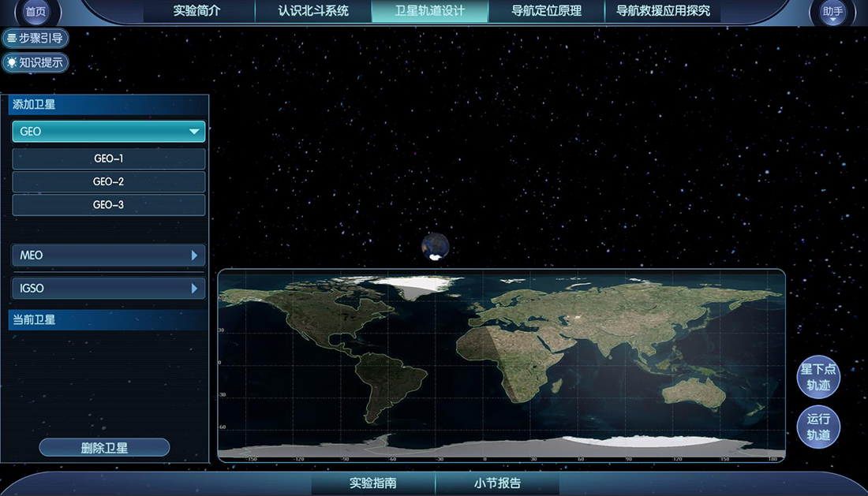
Task: Add the GEO-1 satellite
Action: [x=109, y=158]
